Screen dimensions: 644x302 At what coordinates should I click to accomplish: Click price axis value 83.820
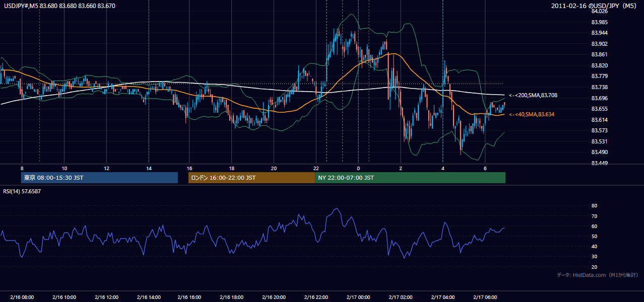[599, 65]
